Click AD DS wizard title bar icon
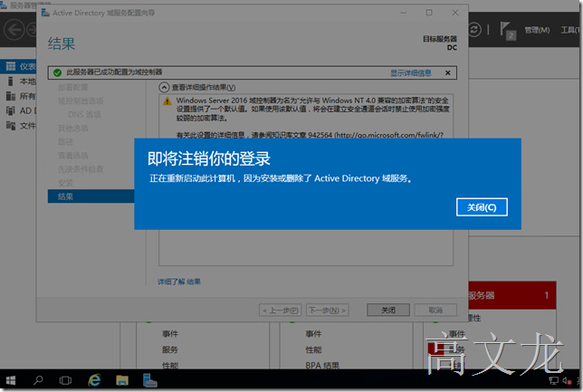The image size is (583, 392). click(45, 13)
